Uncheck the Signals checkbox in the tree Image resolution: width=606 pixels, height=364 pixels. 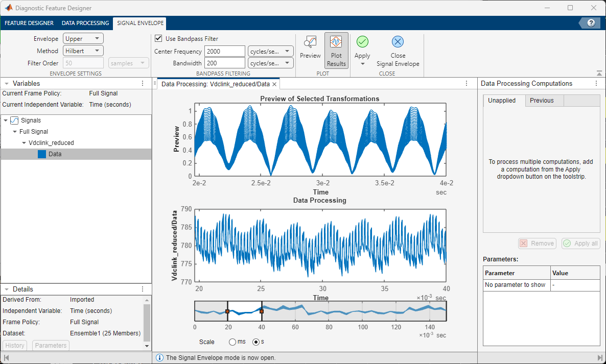click(x=13, y=120)
